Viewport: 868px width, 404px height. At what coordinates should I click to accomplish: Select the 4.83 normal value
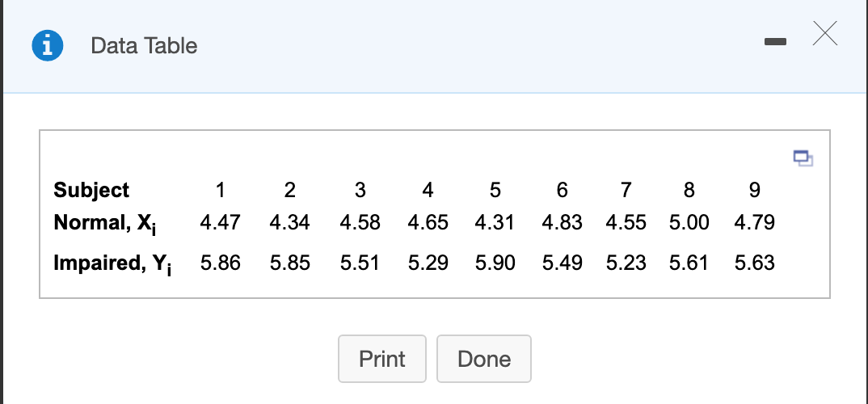(562, 222)
